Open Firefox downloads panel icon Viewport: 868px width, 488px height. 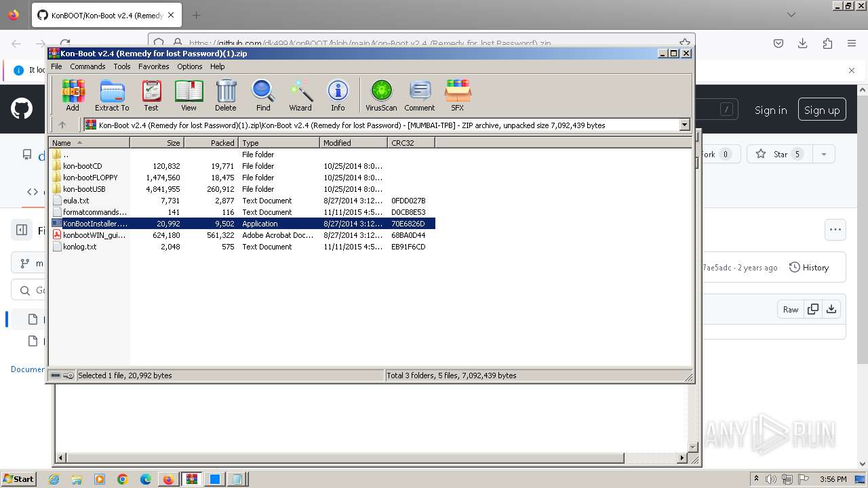point(803,43)
